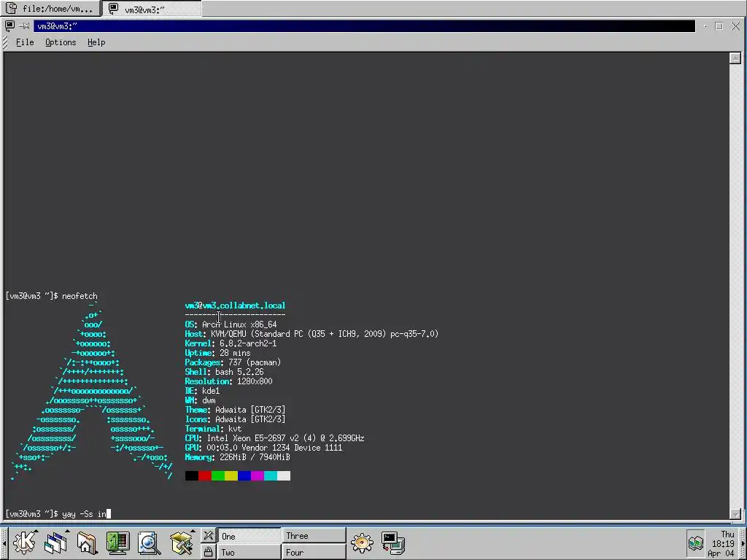
Task: Select the vm3@vm3:~ taskbar entry
Action: pyautogui.click(x=152, y=9)
